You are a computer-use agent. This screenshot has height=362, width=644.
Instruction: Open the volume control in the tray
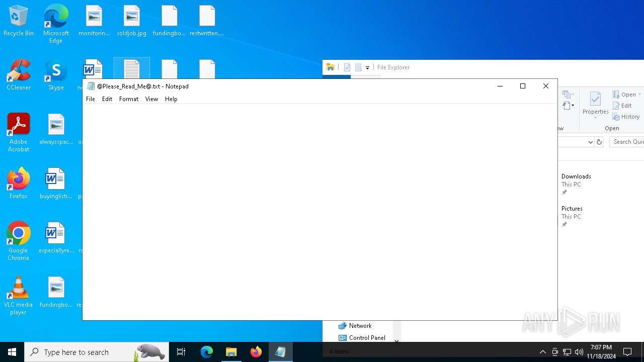[579, 352]
